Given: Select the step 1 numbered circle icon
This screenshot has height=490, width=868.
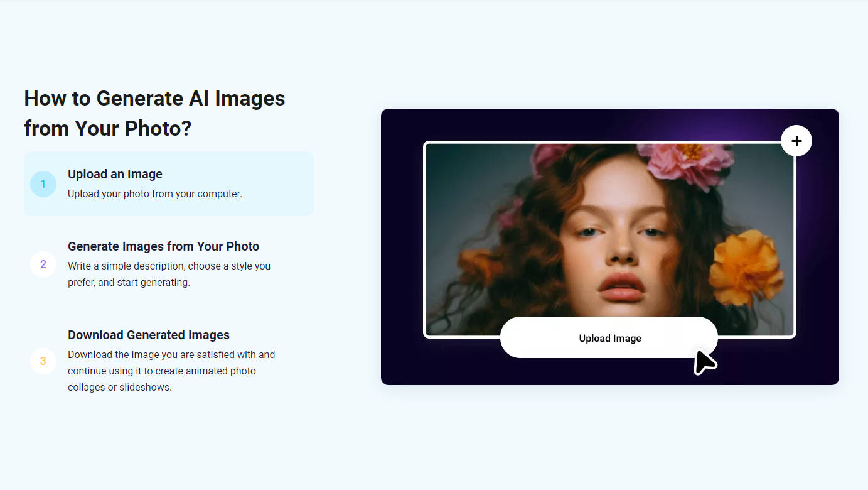Looking at the screenshot, I should click(x=43, y=184).
